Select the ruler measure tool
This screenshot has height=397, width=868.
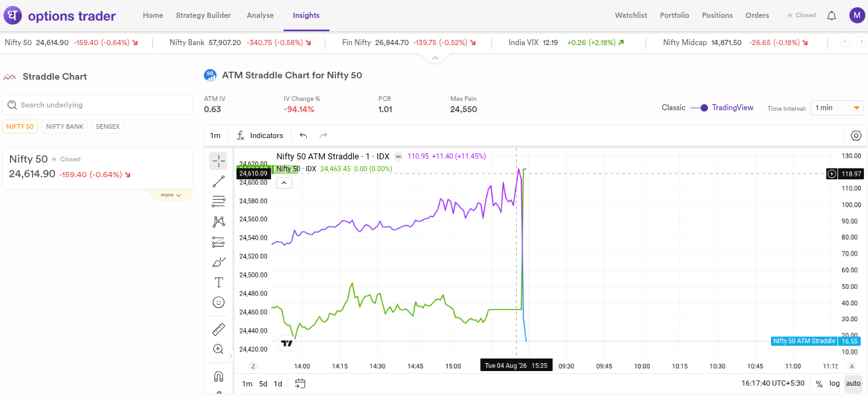click(218, 329)
